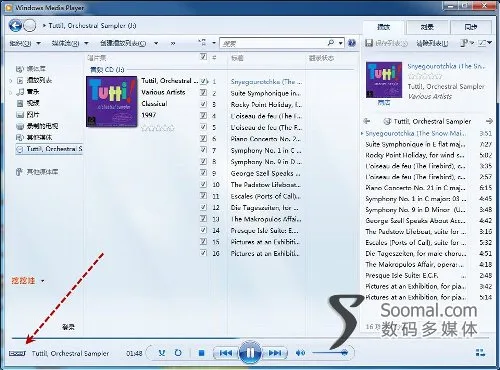Viewport: 500px width, 370px height.
Task: Show hidden toolbar commands with » chevron
Action: pos(173,43)
